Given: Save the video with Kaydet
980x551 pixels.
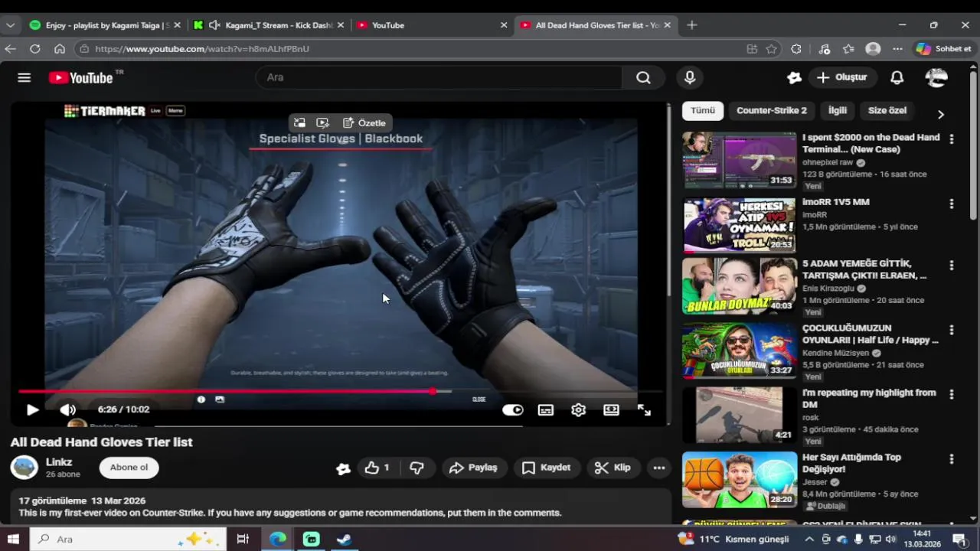Looking at the screenshot, I should [x=547, y=468].
